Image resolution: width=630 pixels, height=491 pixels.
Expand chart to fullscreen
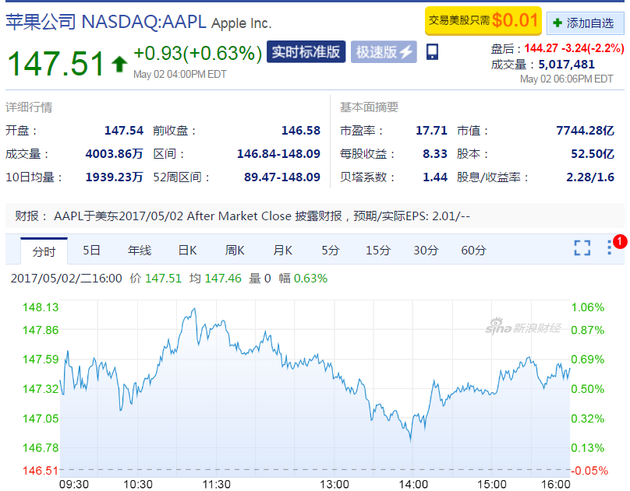(582, 248)
